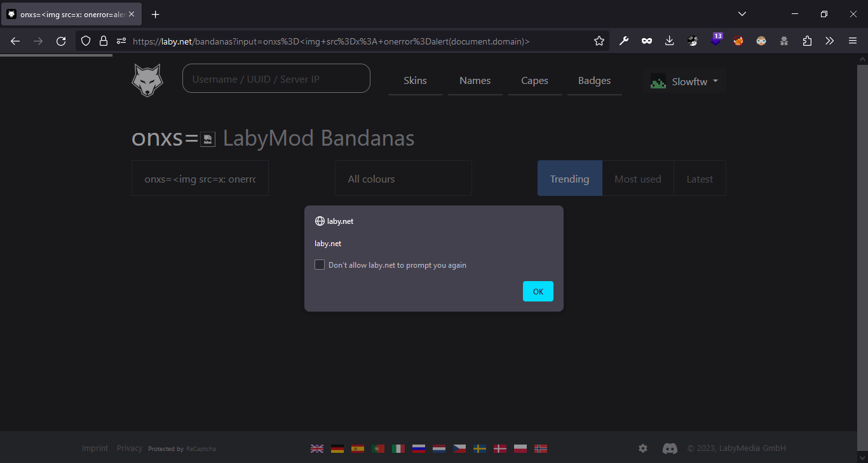Switch language to English via UK flag

[x=317, y=448]
